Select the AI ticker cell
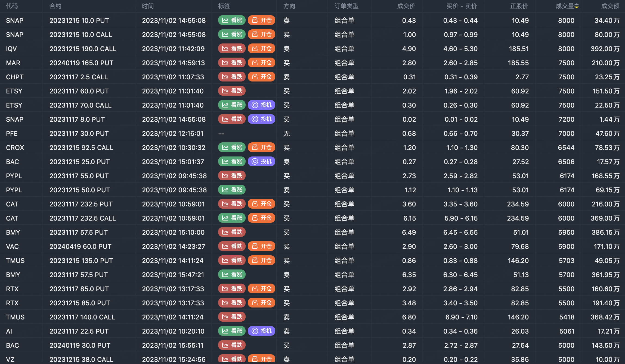Viewport: 625px width, 364px height. coord(9,331)
